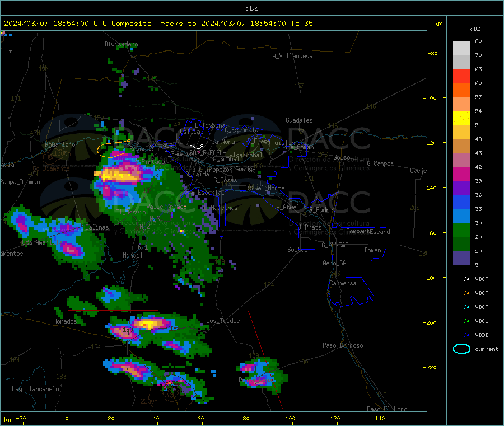Viewport: 504px width, 426px height.
Task: Click the Paso_Barroso map label
Action: (x=343, y=345)
